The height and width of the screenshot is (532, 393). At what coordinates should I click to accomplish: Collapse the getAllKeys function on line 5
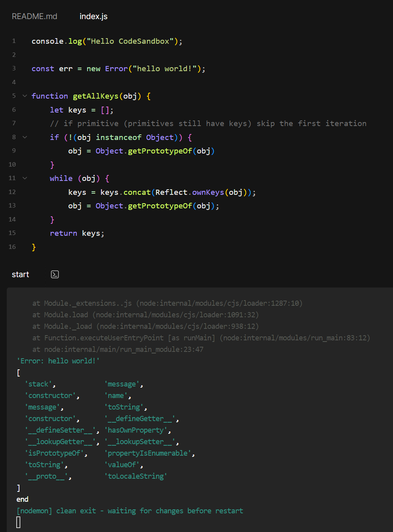pos(25,96)
